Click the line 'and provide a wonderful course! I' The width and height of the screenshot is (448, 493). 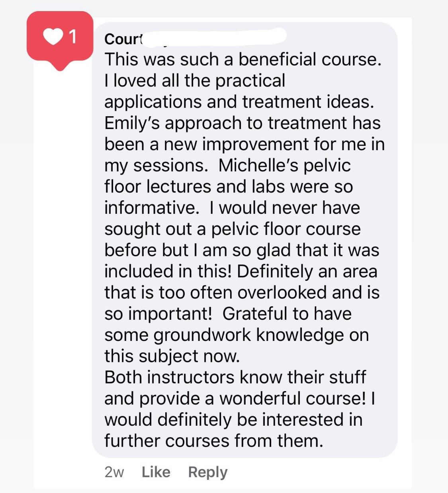coord(240,399)
